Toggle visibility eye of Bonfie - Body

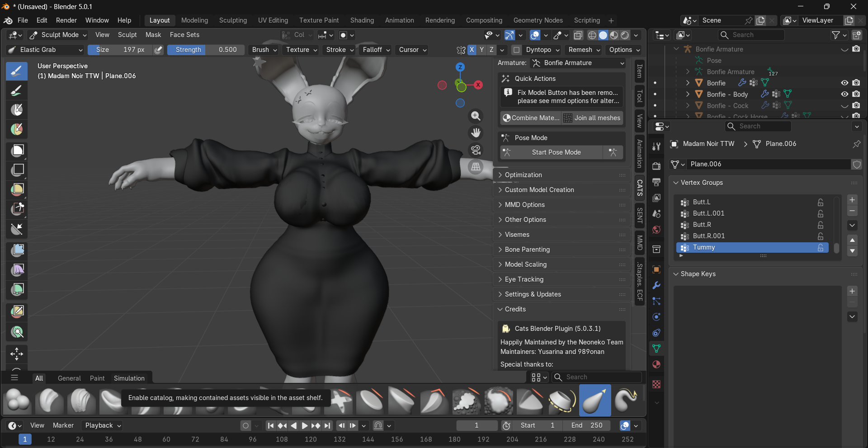click(x=844, y=94)
